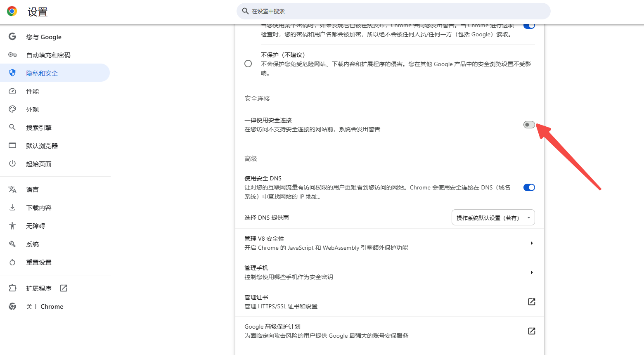Open 重置设置 section
Image resolution: width=644 pixels, height=355 pixels.
click(55, 262)
